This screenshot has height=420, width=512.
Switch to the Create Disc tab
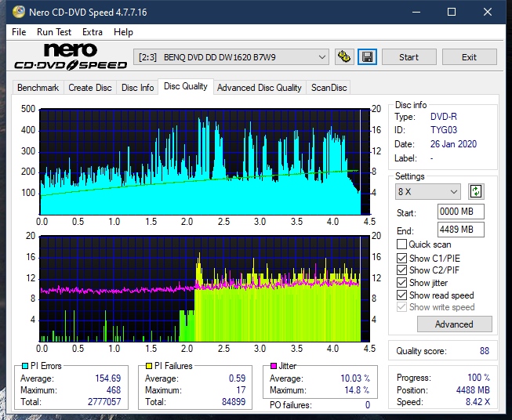90,88
